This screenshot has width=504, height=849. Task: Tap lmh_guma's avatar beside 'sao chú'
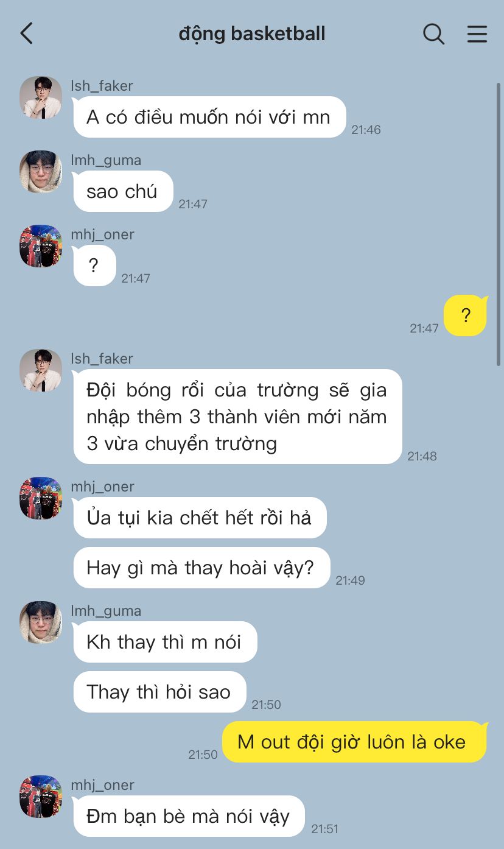click(x=41, y=172)
